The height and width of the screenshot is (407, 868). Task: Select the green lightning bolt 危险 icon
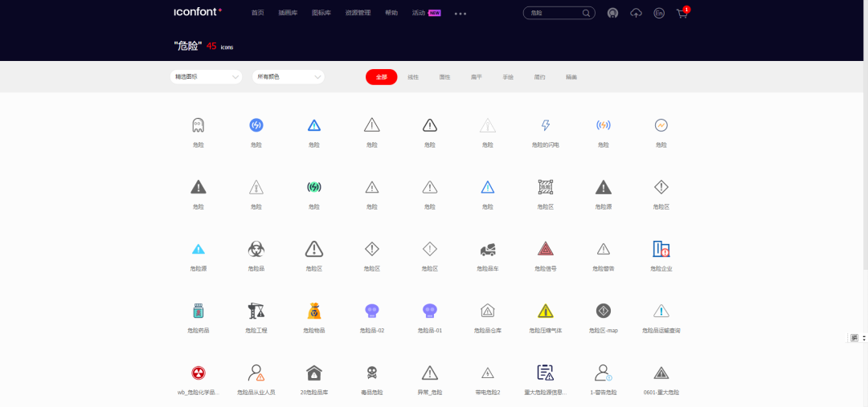click(x=314, y=188)
